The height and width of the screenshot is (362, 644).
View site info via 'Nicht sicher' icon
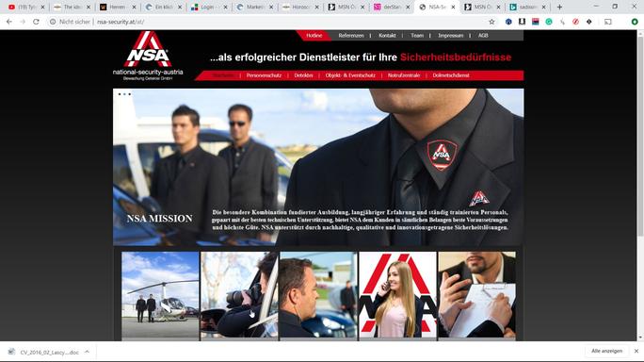tap(53, 22)
